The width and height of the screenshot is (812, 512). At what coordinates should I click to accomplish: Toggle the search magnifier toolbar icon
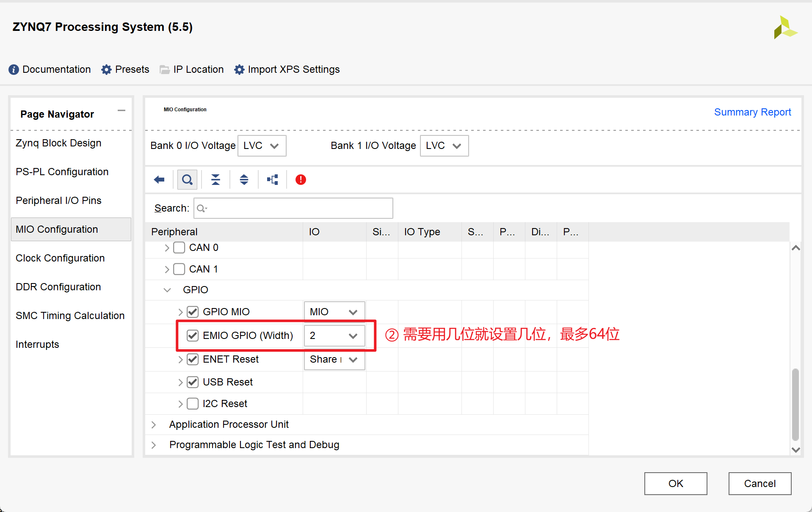[187, 180]
